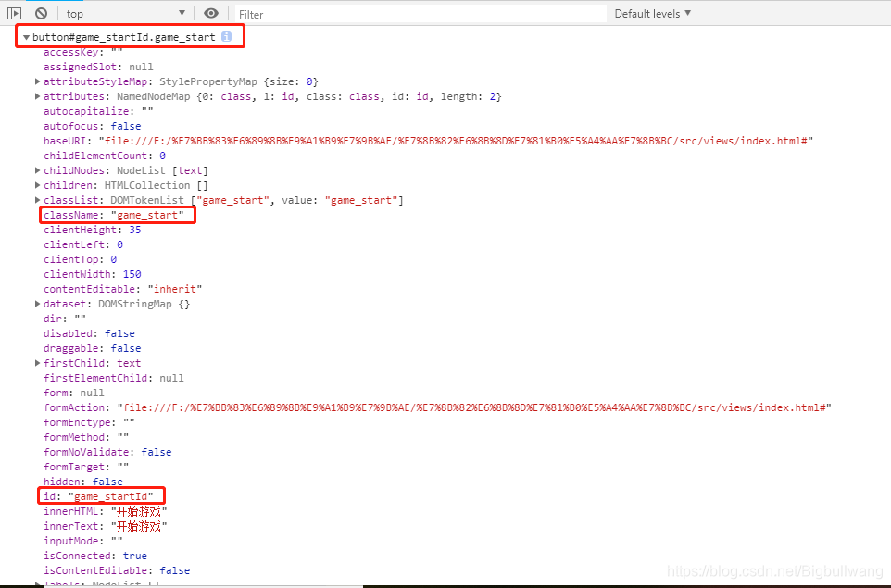Expand the childNodes NodeList entry
The width and height of the screenshot is (891, 588).
[x=36, y=169]
